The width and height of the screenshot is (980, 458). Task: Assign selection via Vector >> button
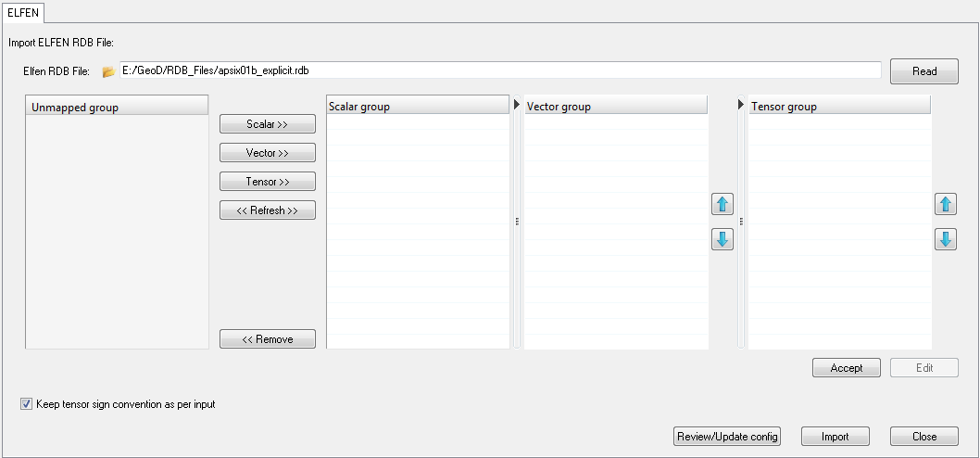point(268,153)
